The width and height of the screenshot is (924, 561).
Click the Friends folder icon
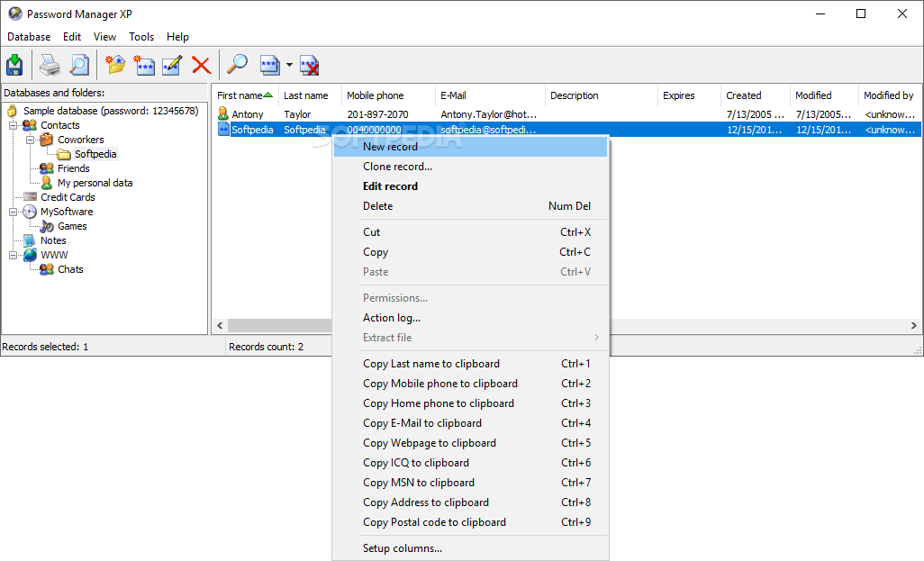47,168
